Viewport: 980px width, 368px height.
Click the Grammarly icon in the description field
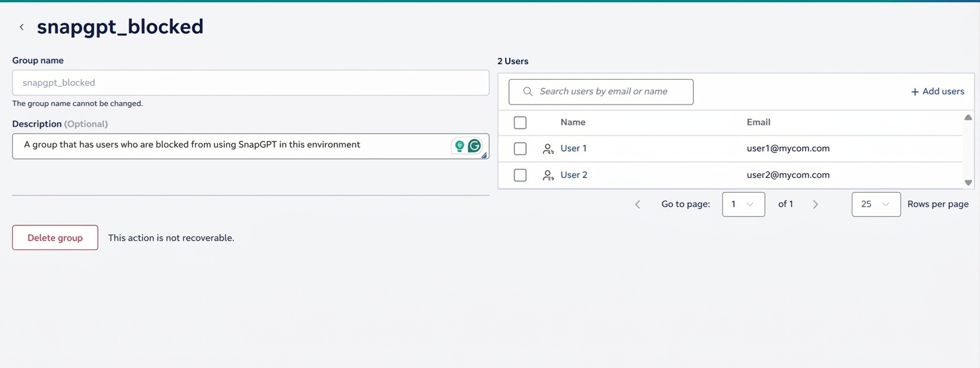[474, 146]
